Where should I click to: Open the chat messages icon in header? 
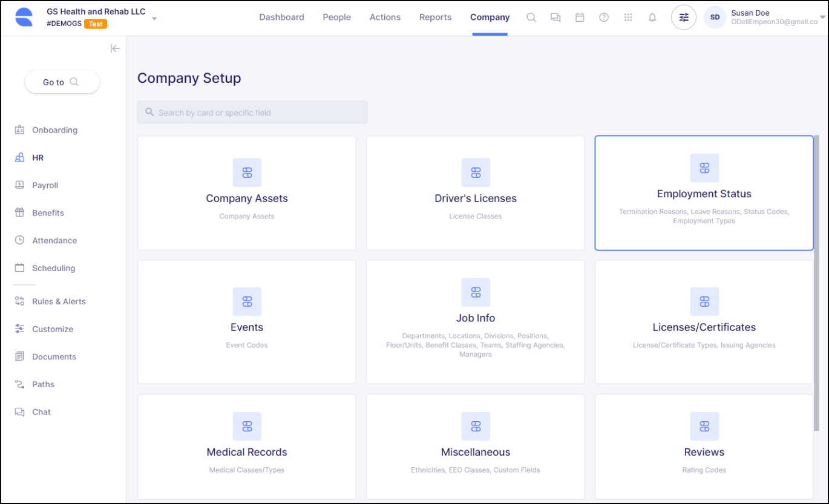coord(555,18)
